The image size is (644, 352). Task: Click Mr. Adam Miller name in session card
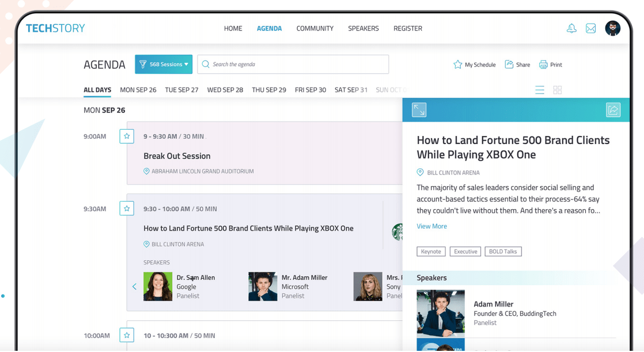tap(304, 278)
